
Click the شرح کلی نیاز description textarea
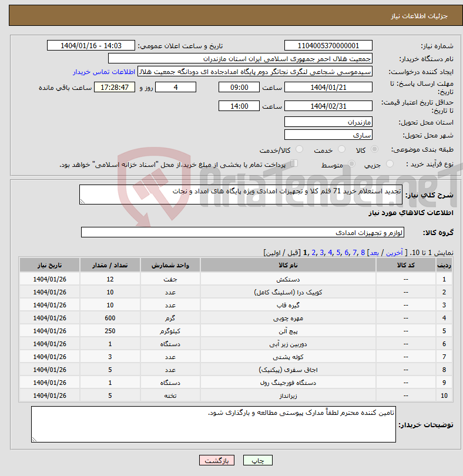pos(241,195)
